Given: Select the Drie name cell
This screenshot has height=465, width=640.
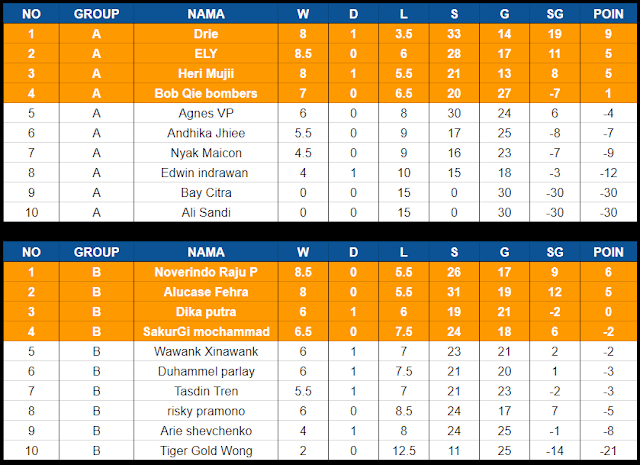Looking at the screenshot, I should click(206, 33).
